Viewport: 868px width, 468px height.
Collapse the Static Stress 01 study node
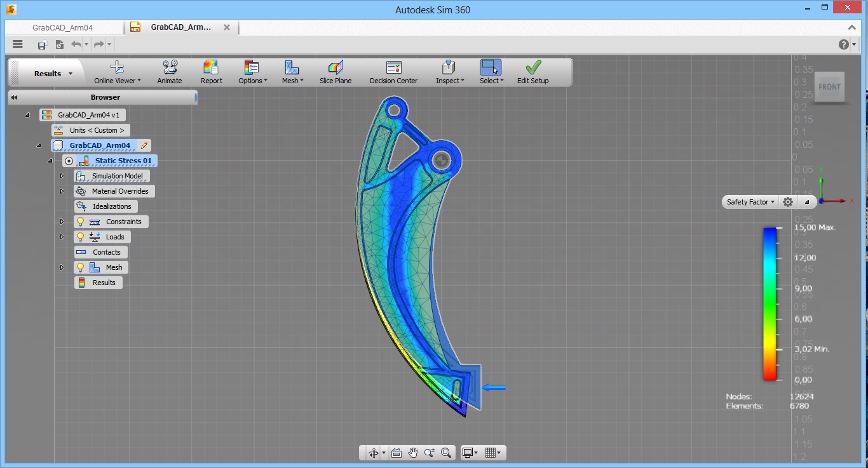coord(51,161)
